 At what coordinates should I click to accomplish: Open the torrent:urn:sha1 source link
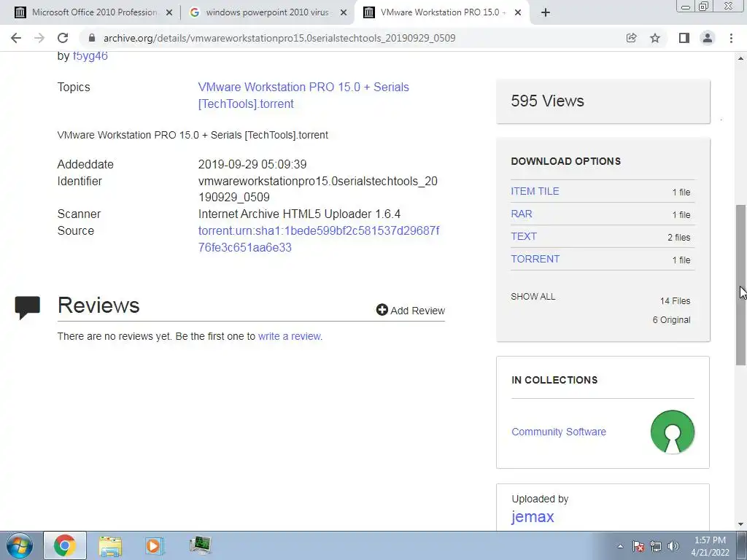click(x=319, y=239)
